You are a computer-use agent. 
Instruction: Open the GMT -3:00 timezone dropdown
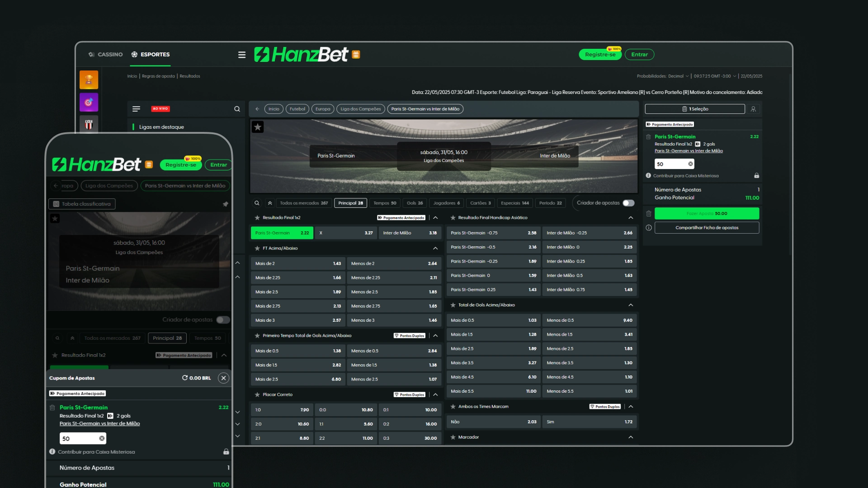pos(715,76)
